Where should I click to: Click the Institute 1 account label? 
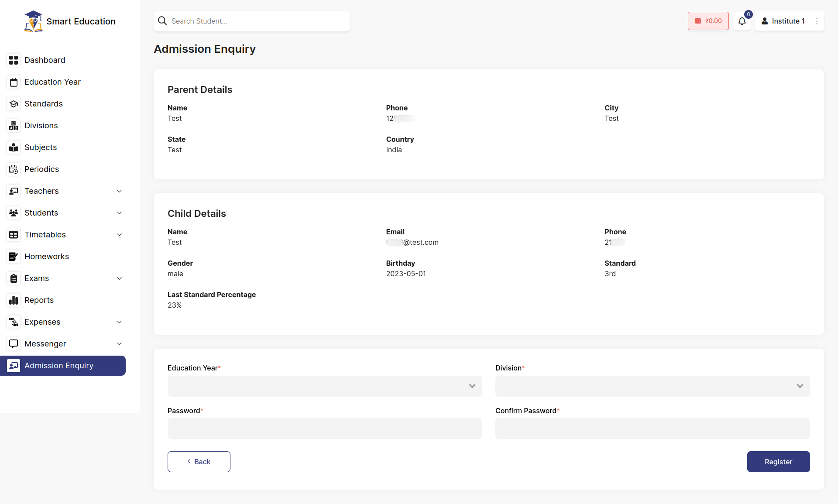click(x=788, y=21)
